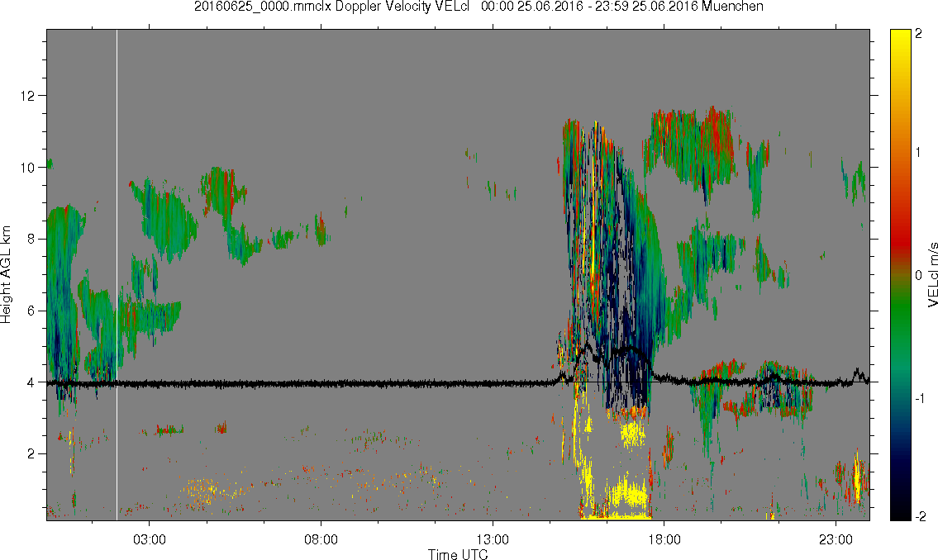The width and height of the screenshot is (938, 560).
Task: Click the colorbar value '1'
Action: pos(918,153)
